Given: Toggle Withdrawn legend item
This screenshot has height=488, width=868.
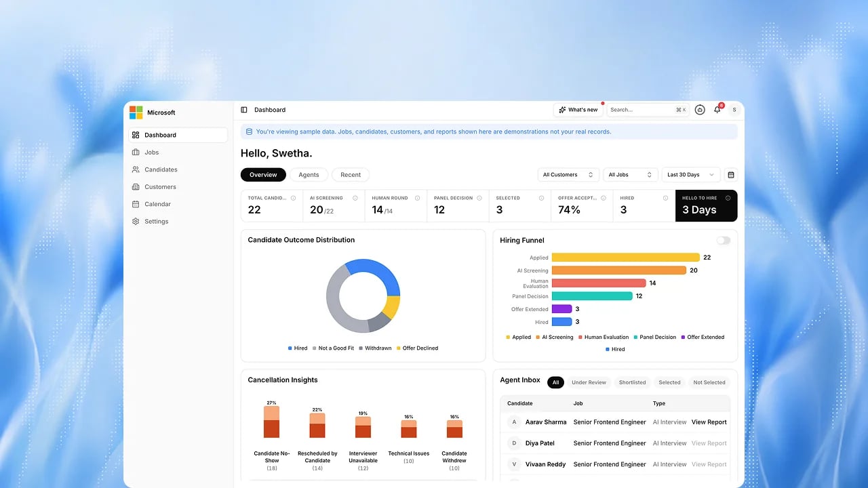Looking at the screenshot, I should (x=375, y=348).
